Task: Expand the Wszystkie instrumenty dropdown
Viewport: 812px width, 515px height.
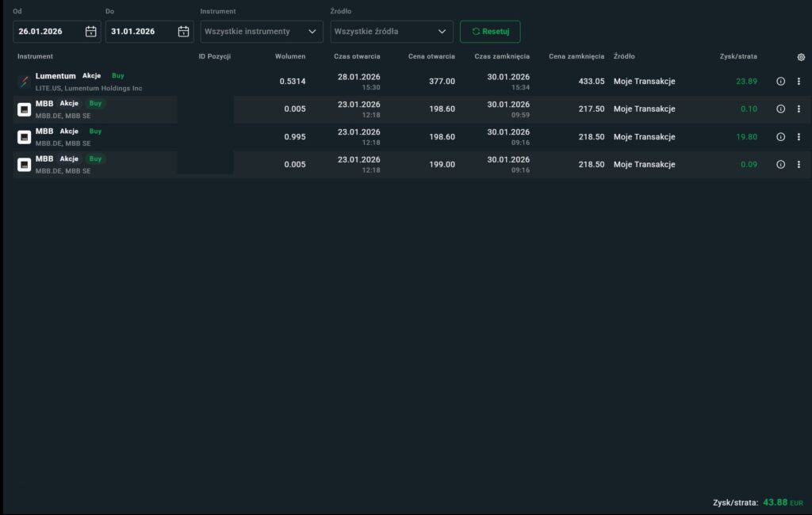Action: click(261, 32)
